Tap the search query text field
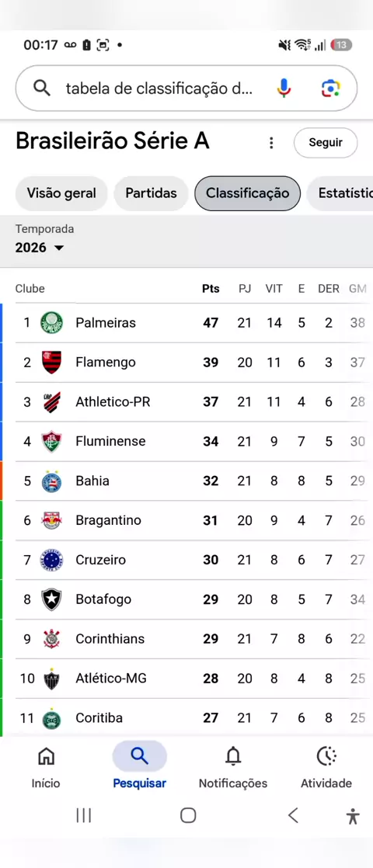This screenshot has width=373, height=868. pos(159,88)
